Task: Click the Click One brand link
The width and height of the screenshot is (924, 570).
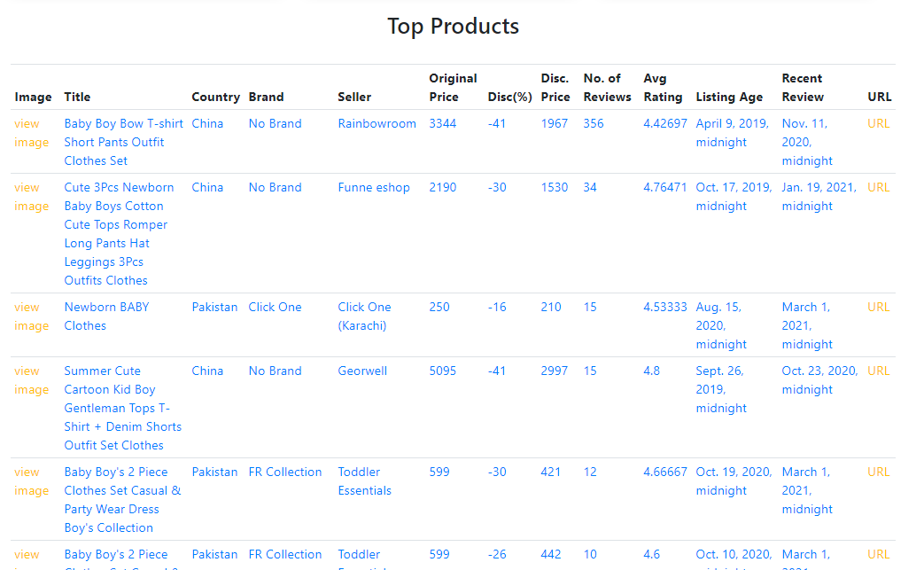Action: click(275, 307)
